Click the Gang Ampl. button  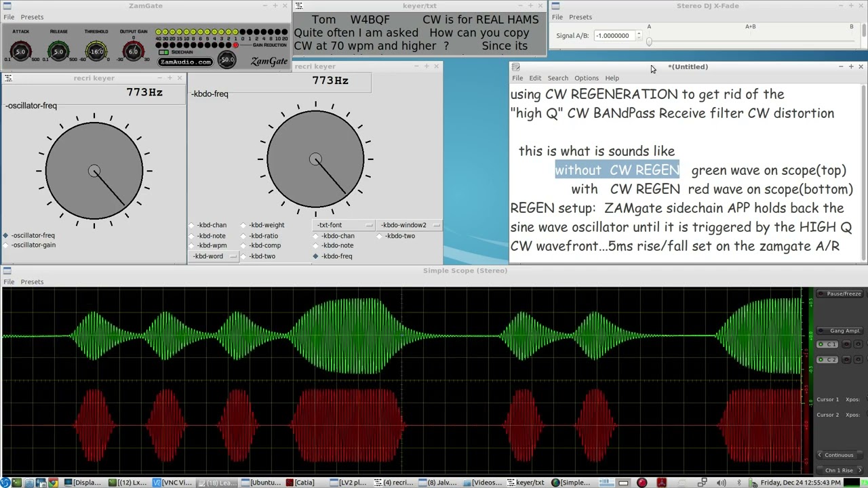pyautogui.click(x=840, y=331)
